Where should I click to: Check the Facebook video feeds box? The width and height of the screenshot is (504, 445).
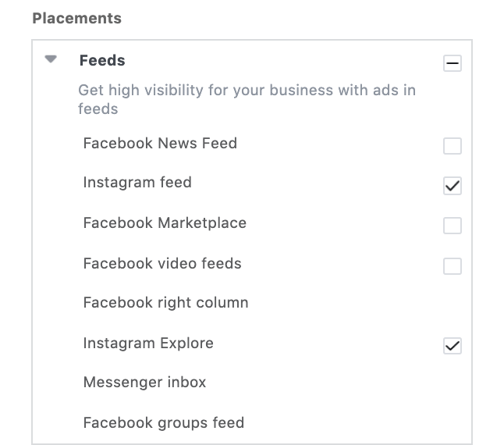452,266
